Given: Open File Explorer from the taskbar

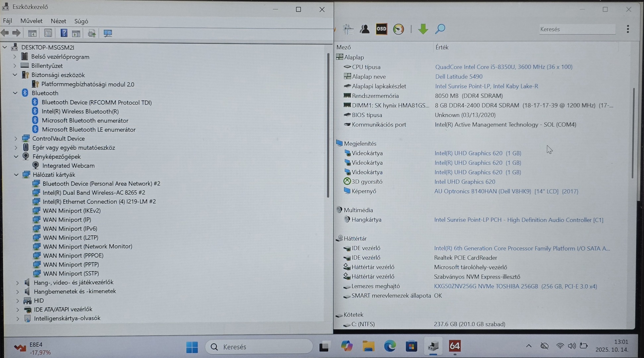Looking at the screenshot, I should point(368,346).
